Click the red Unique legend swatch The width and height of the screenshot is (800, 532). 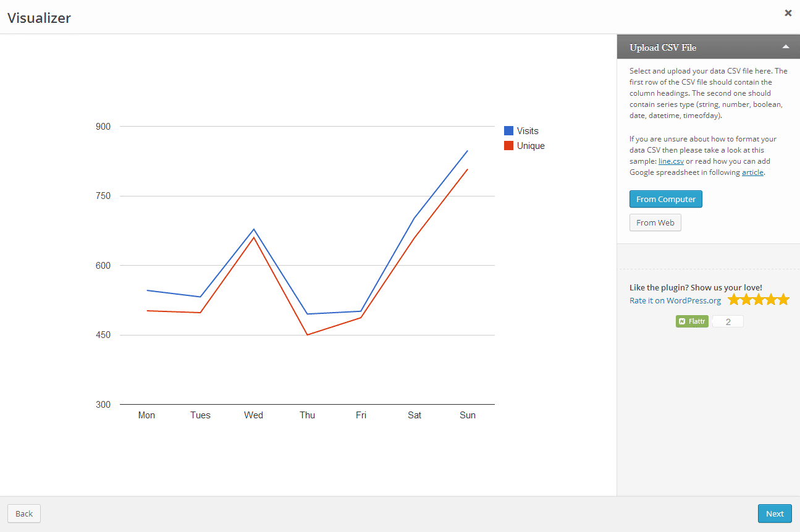(508, 146)
